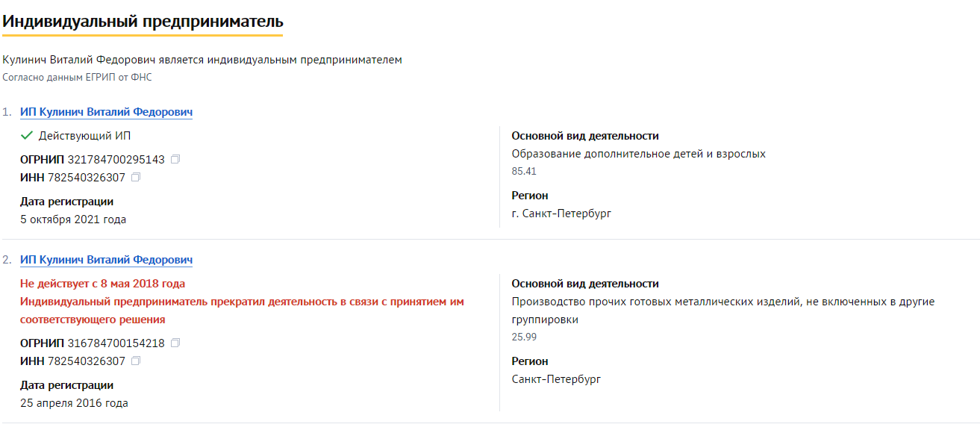Click list number 2 before second entry

[7, 261]
